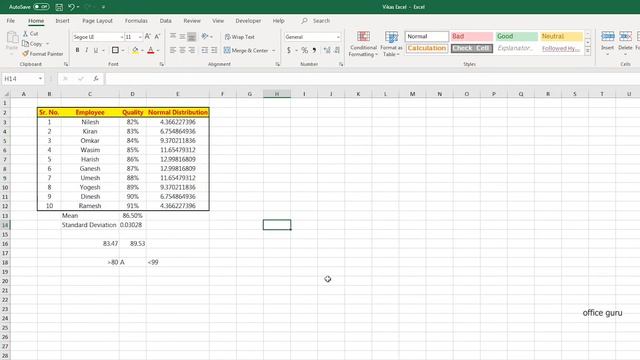Viewport: 640px width, 360px height.
Task: Click Center alignment icon
Action: (x=182, y=50)
